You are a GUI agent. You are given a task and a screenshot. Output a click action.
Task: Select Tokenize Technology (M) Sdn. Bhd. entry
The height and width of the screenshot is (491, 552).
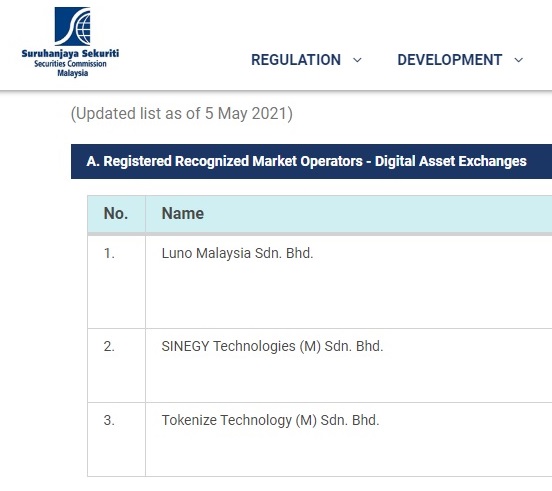(x=270, y=420)
